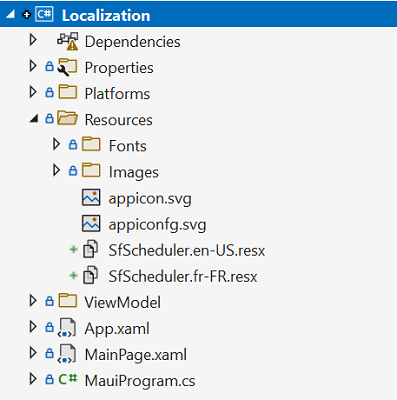Select the SfScheduler.fr-FR.resx file name
This screenshot has height=400, width=397.
183,276
